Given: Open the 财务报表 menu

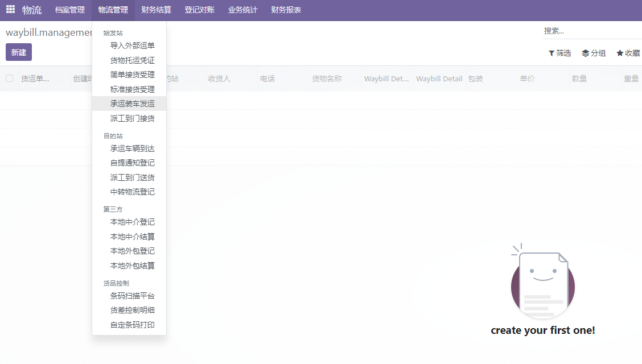Looking at the screenshot, I should 286,10.
